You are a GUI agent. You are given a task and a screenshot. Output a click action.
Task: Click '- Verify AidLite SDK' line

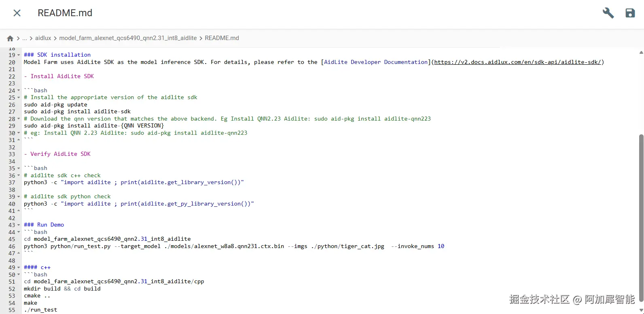(57, 154)
